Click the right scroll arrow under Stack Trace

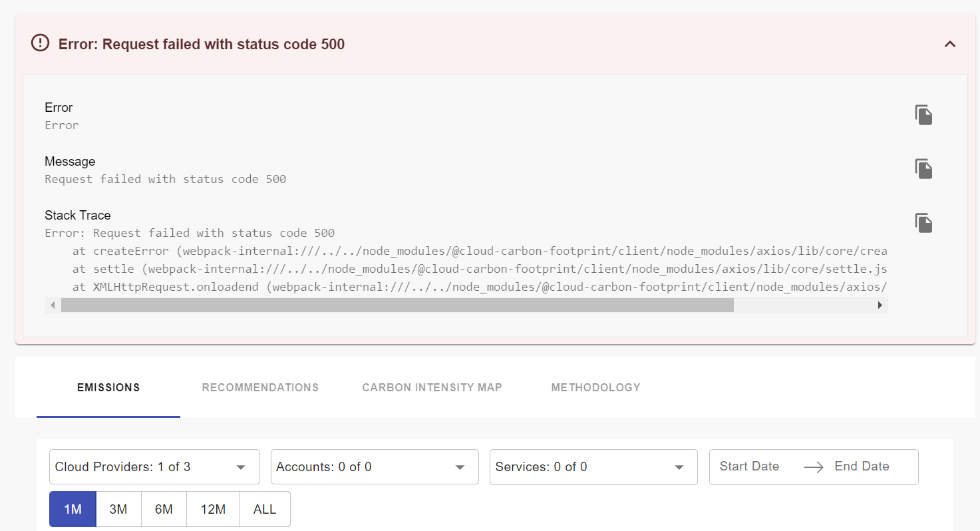pos(880,305)
